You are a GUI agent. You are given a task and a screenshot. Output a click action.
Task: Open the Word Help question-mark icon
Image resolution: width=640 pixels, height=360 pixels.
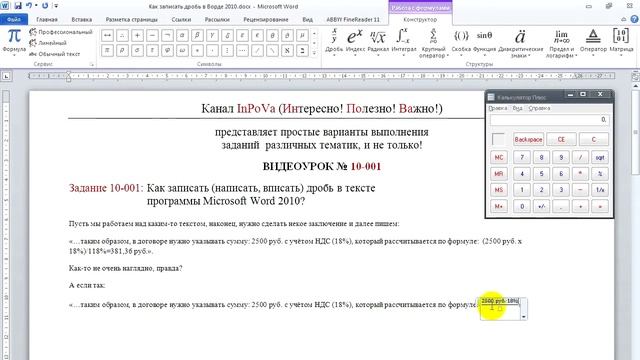(634, 19)
